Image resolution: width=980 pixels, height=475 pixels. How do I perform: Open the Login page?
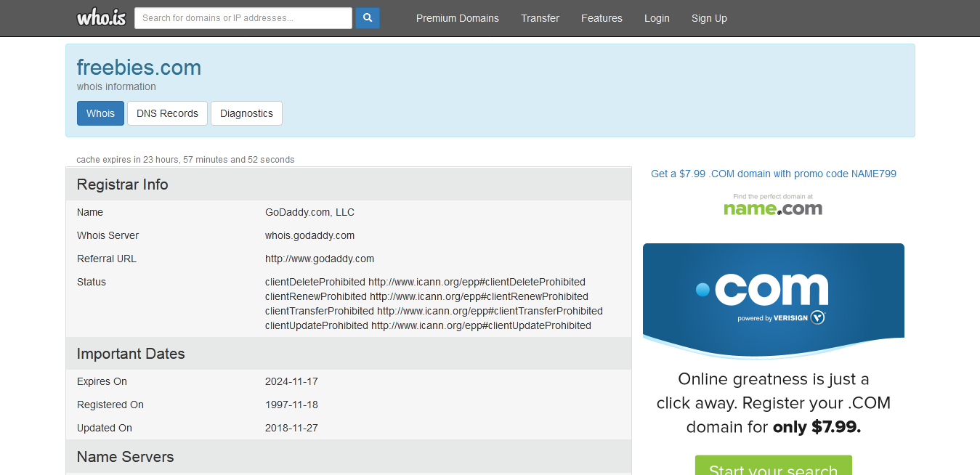click(x=657, y=18)
